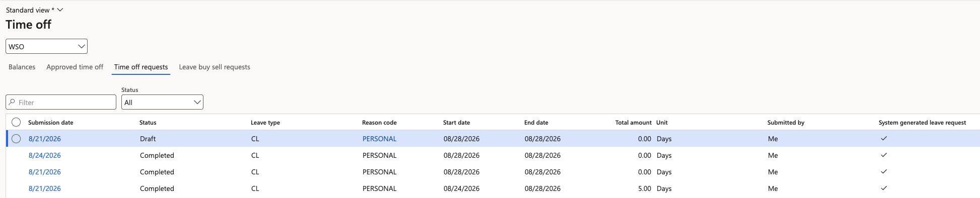Open the 8/21/2026 Draft request link

click(x=45, y=139)
